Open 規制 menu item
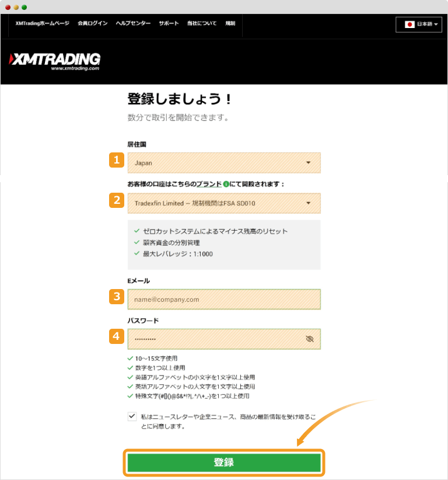Screen dimensions: 448x480 [x=230, y=23]
